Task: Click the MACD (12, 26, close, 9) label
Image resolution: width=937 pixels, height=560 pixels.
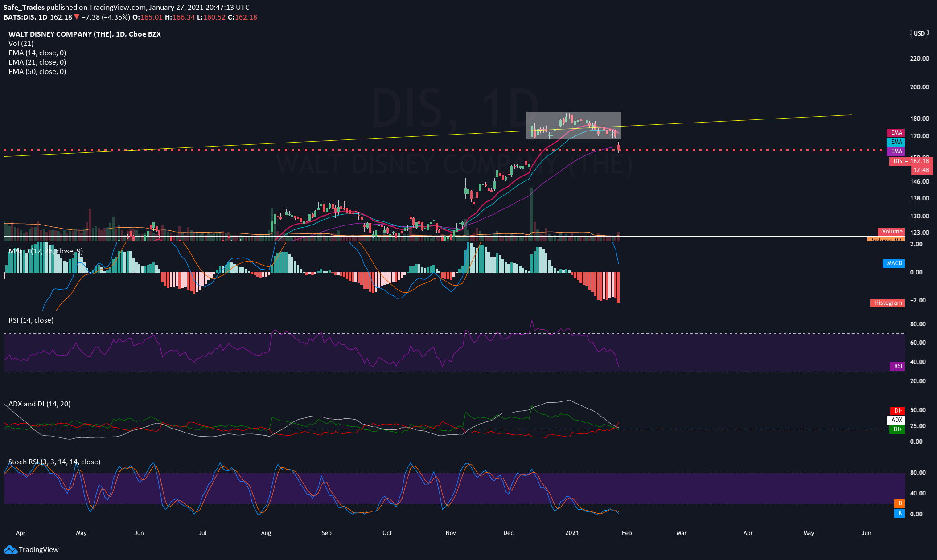Action: click(46, 251)
